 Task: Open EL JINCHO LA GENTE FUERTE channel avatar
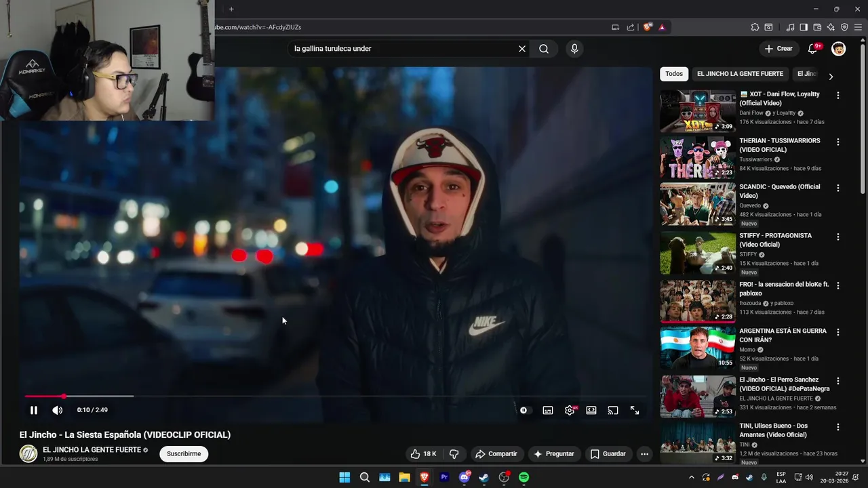28,454
